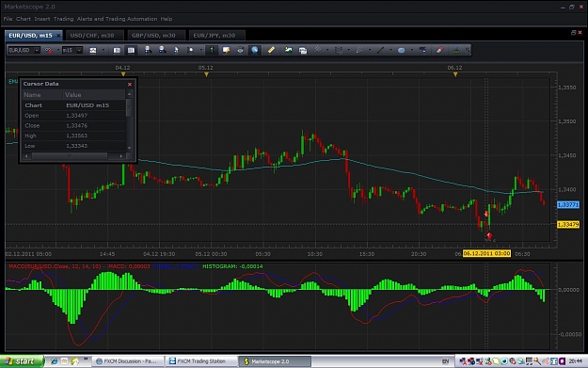Select the straight line drawing tool

380,50
